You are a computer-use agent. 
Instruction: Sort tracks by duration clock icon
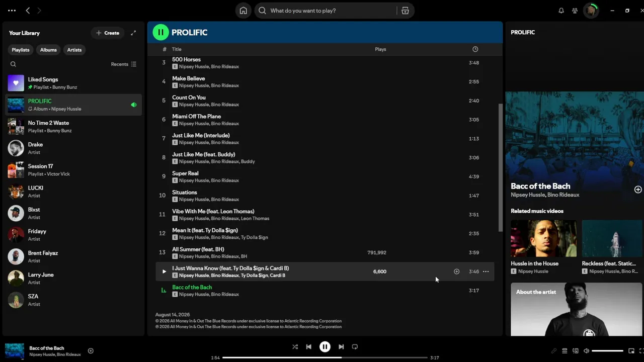tap(475, 49)
